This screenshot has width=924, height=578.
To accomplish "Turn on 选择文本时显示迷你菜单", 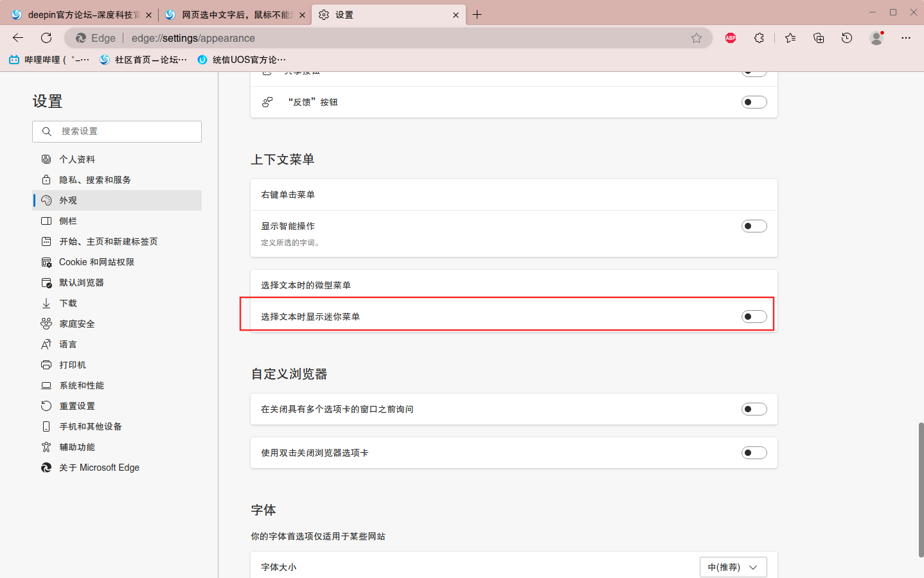I will click(754, 317).
